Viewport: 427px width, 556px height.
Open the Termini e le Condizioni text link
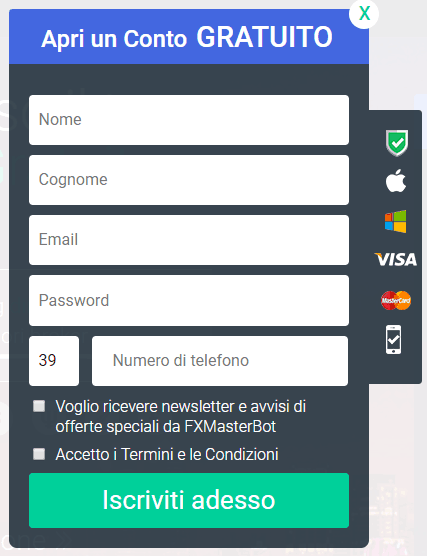click(200, 454)
